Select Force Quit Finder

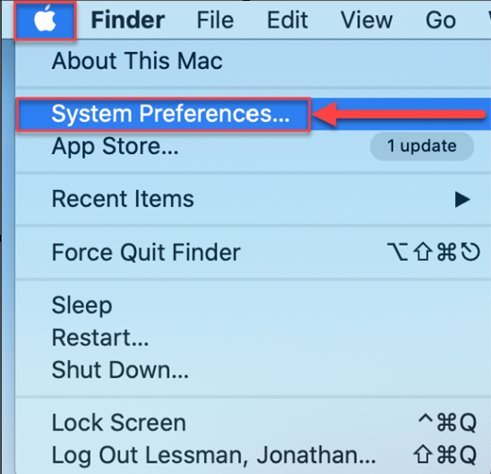click(x=253, y=252)
